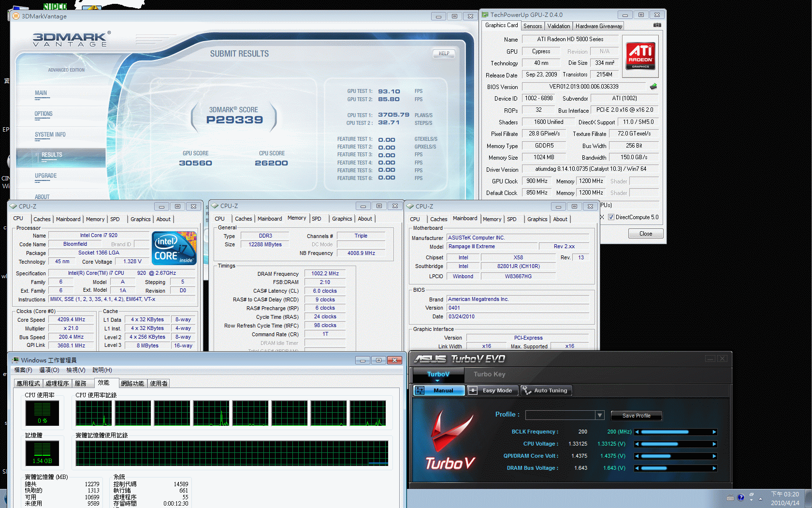
Task: Click the 3DMark score P29339
Action: pyautogui.click(x=234, y=120)
